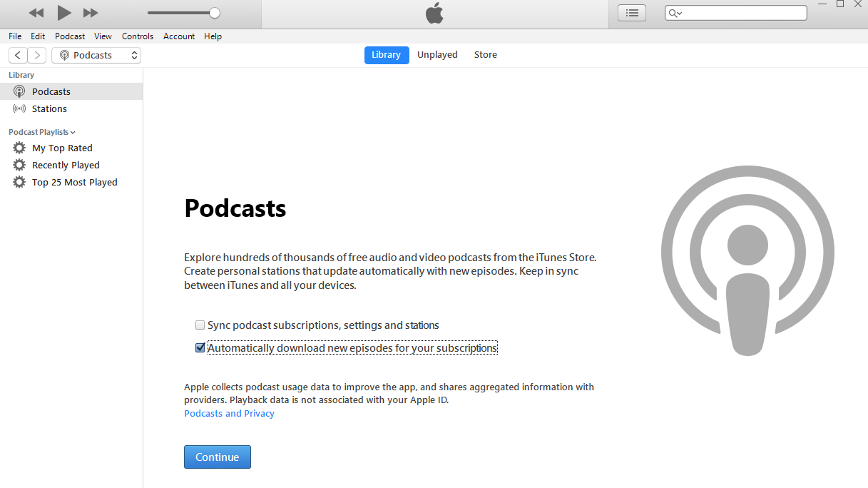
Task: Go back with the left arrow
Action: (18, 55)
